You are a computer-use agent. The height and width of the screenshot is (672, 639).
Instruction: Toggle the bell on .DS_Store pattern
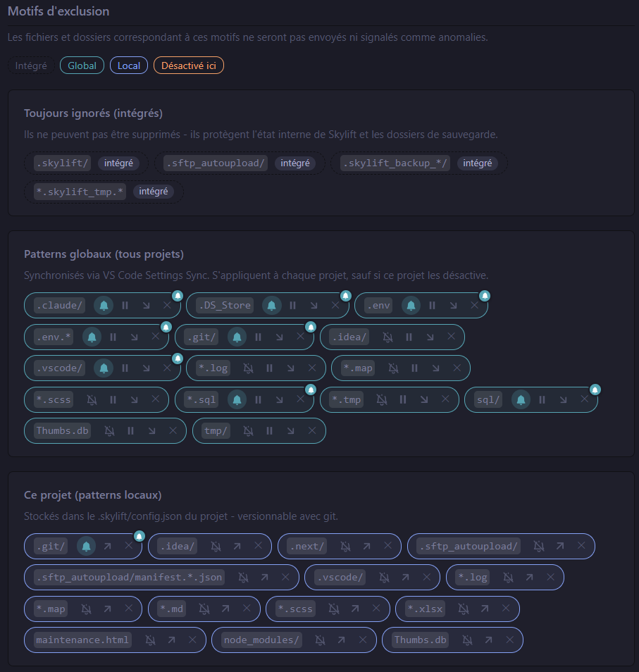click(272, 306)
